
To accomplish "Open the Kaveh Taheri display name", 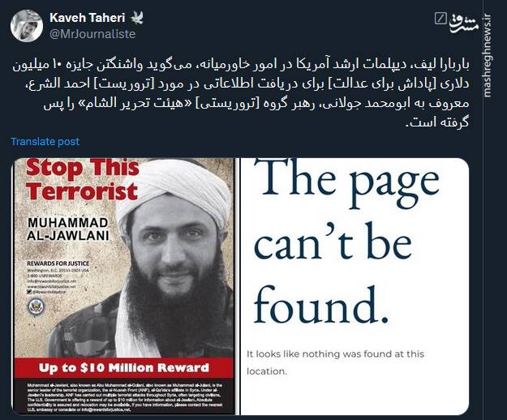I will [88, 18].
